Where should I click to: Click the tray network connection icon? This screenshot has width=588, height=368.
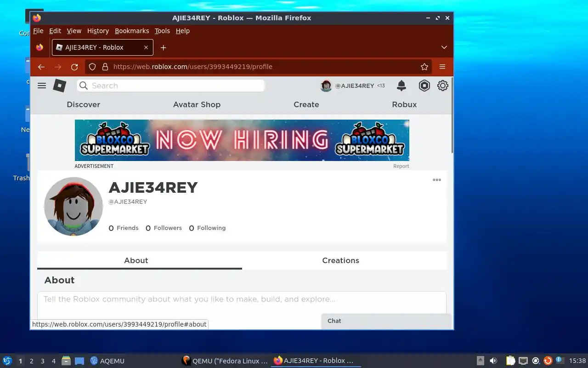[x=523, y=361]
